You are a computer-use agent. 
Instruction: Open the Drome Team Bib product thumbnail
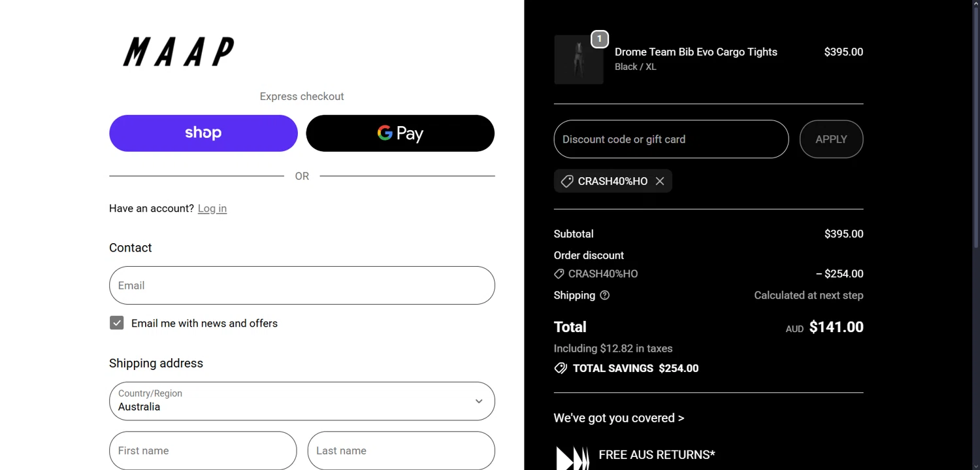pyautogui.click(x=578, y=60)
